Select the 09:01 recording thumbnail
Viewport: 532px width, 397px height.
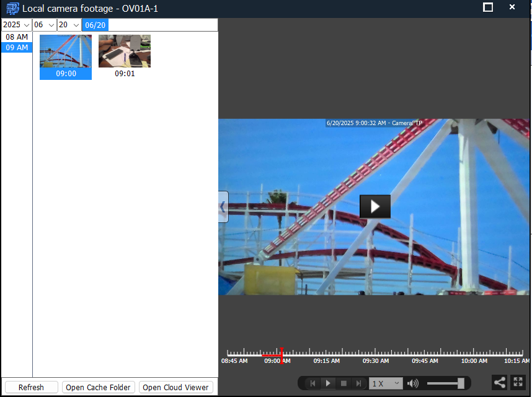pos(125,51)
